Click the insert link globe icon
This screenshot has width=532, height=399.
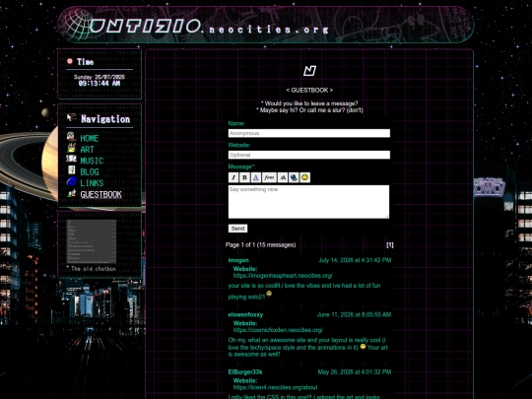coord(294,177)
